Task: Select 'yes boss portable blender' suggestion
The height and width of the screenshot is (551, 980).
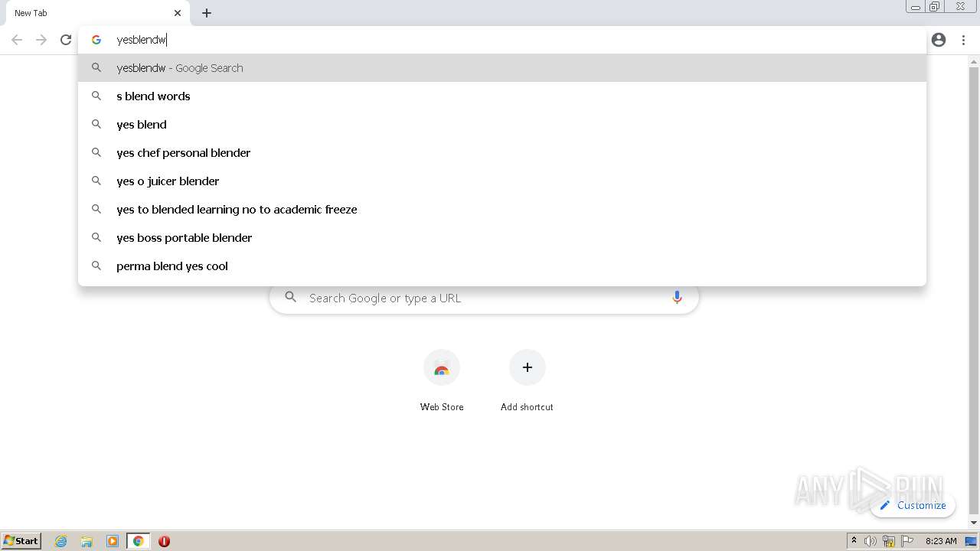Action: (502, 238)
